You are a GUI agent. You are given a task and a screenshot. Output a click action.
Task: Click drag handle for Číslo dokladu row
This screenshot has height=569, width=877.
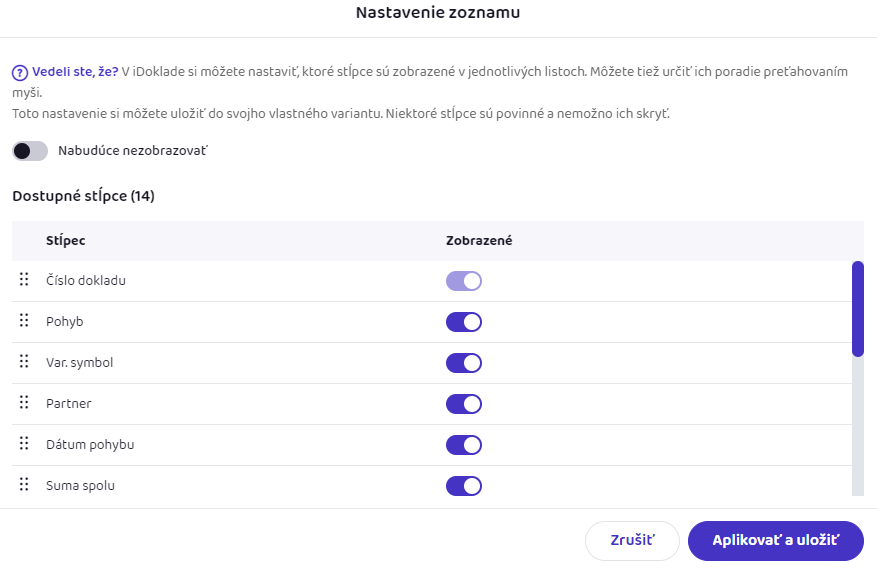click(24, 280)
